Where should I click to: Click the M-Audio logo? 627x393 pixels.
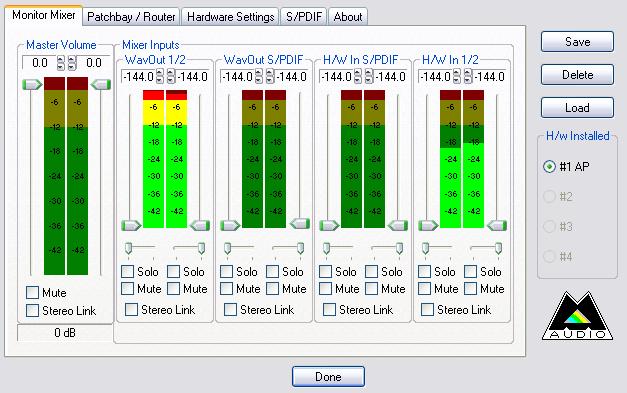577,316
